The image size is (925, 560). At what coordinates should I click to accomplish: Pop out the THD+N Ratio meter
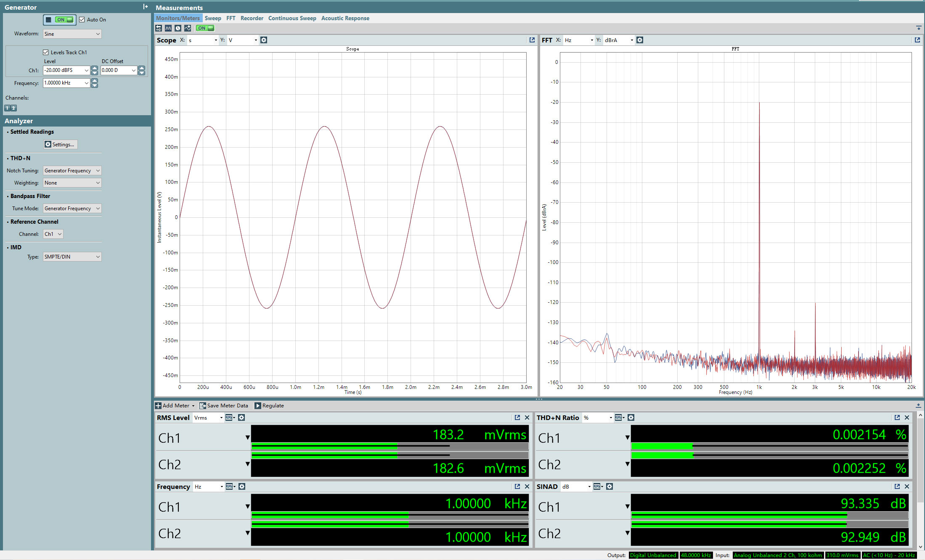coord(897,417)
